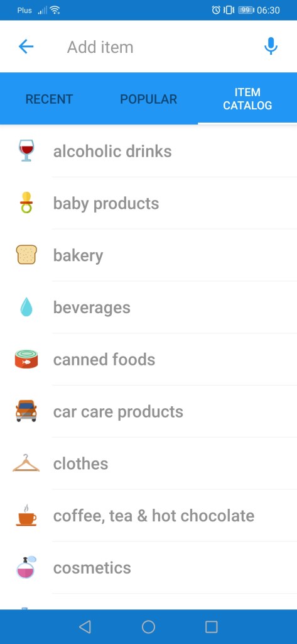The width and height of the screenshot is (297, 644).
Task: Tap the canned fish tin icon
Action: tap(26, 359)
